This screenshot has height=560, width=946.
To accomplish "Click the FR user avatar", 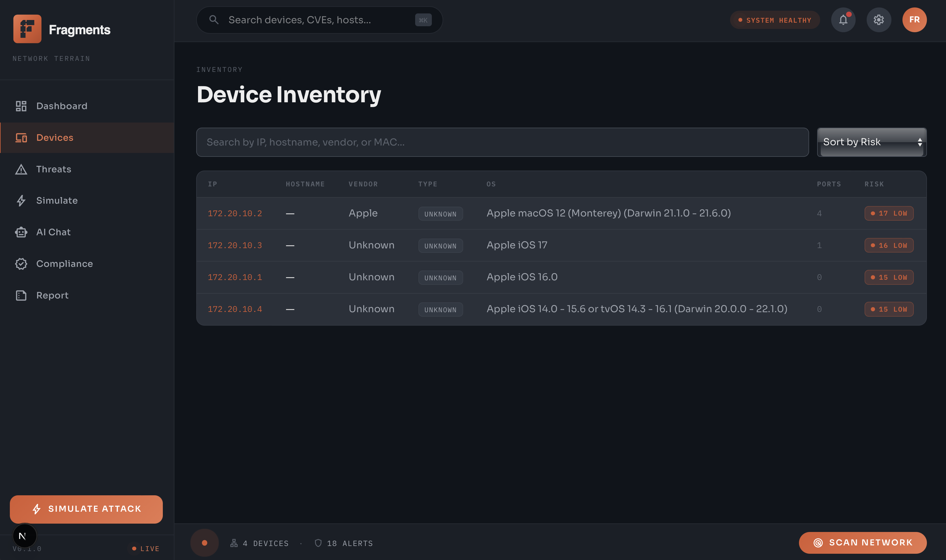I will pyautogui.click(x=914, y=20).
